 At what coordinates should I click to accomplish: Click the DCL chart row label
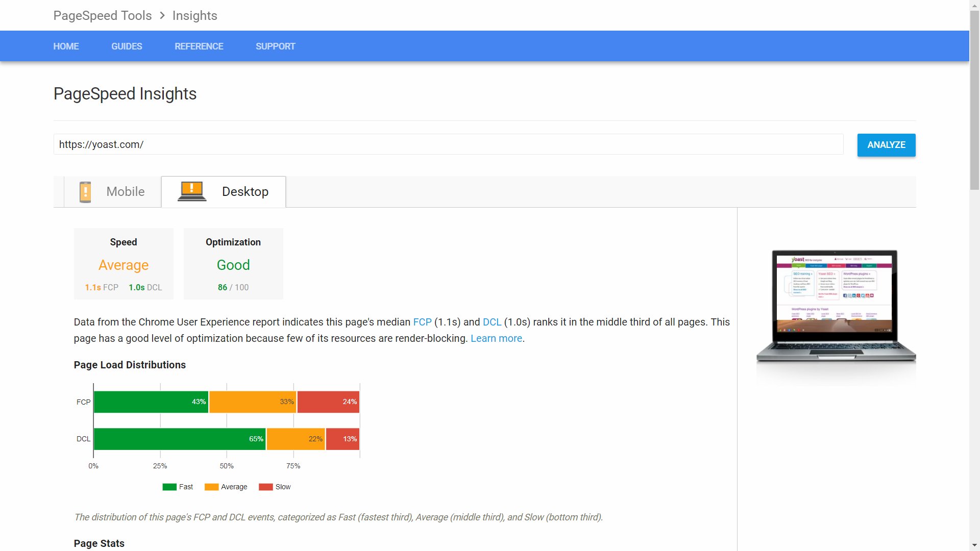coord(83,439)
